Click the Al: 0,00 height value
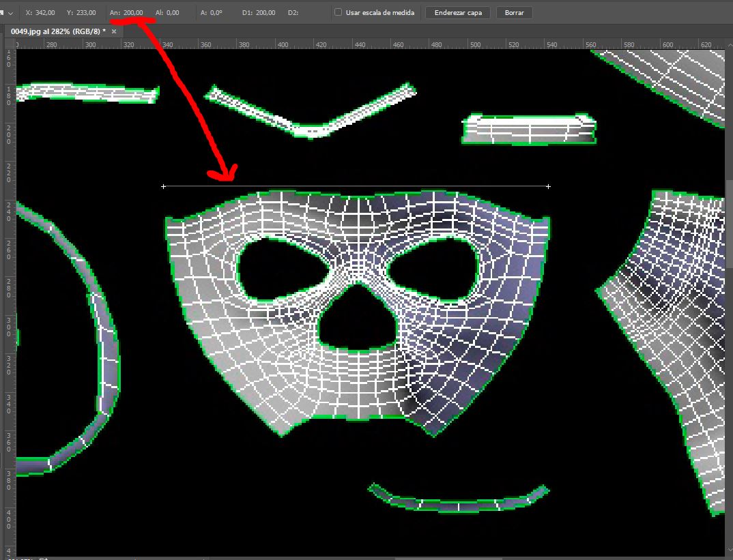 coord(168,12)
